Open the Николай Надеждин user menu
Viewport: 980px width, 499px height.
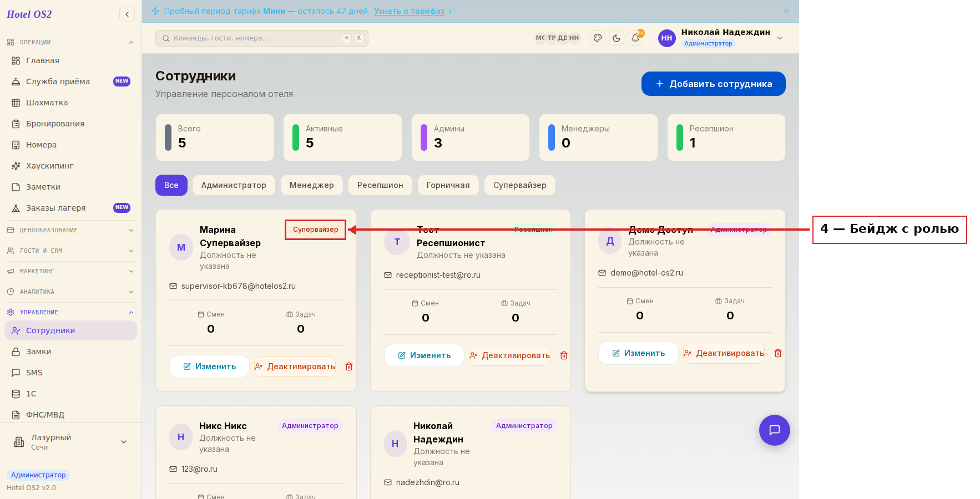(721, 38)
